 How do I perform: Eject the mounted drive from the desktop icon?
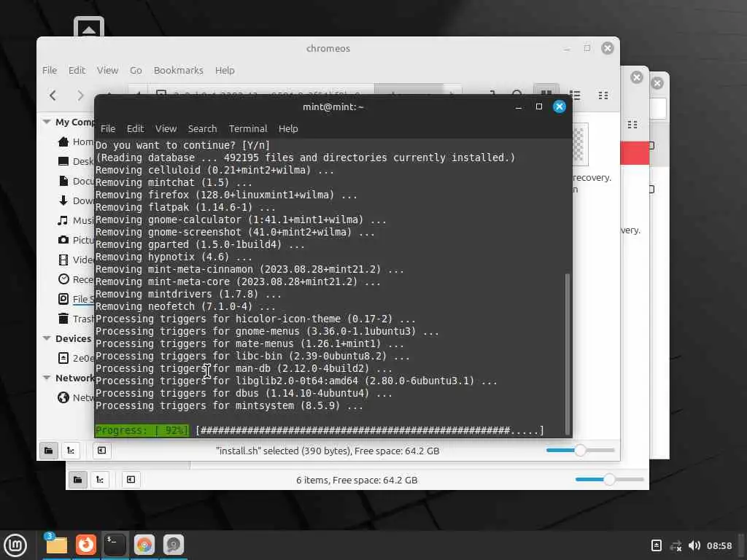(x=88, y=28)
